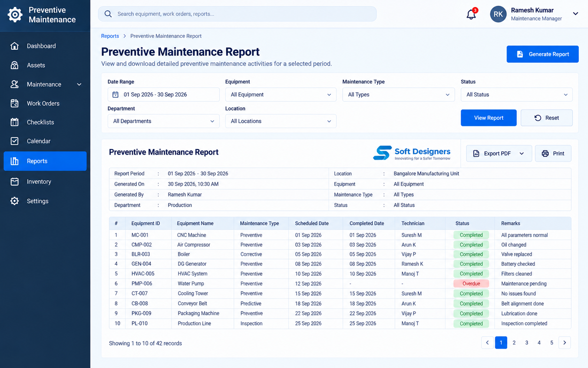The width and height of the screenshot is (588, 368).
Task: Click breadcrumb separator chevron after Reports
Action: point(125,36)
